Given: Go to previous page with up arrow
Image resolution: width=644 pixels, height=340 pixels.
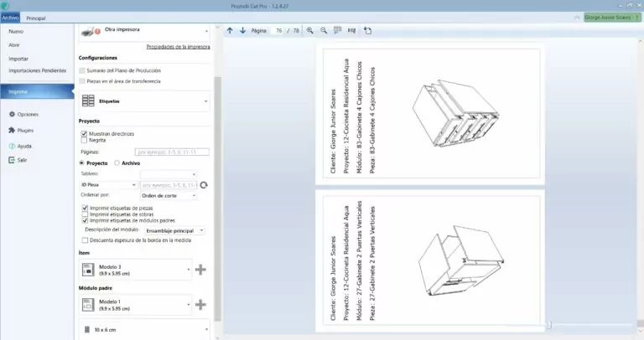Looking at the screenshot, I should (x=230, y=30).
